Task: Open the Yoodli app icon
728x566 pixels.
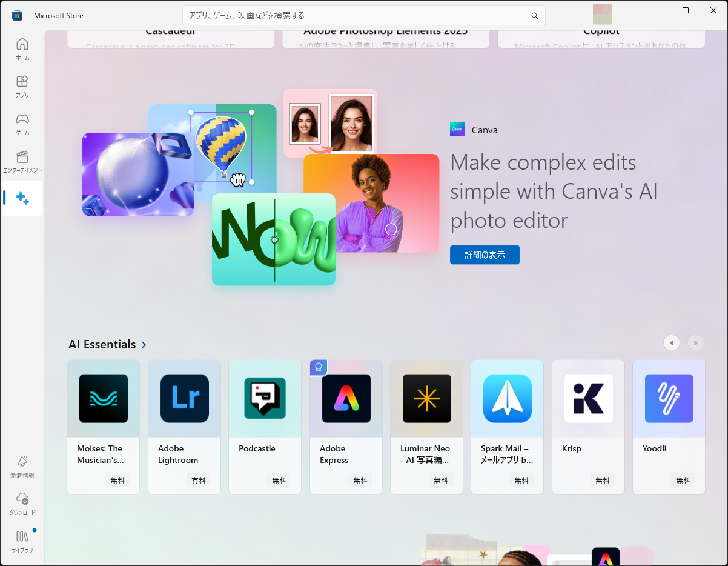Action: click(669, 398)
